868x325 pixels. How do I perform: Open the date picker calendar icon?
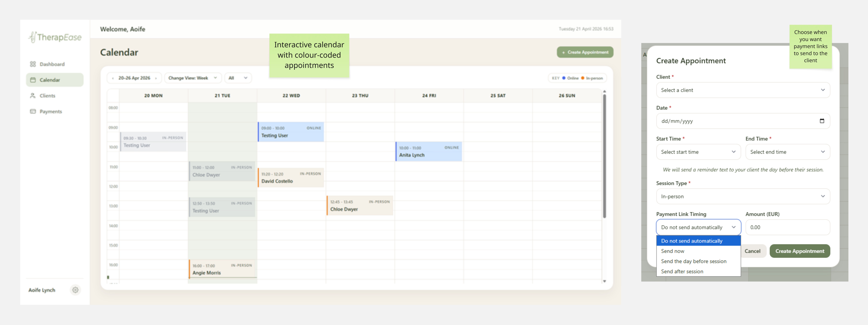click(x=822, y=121)
